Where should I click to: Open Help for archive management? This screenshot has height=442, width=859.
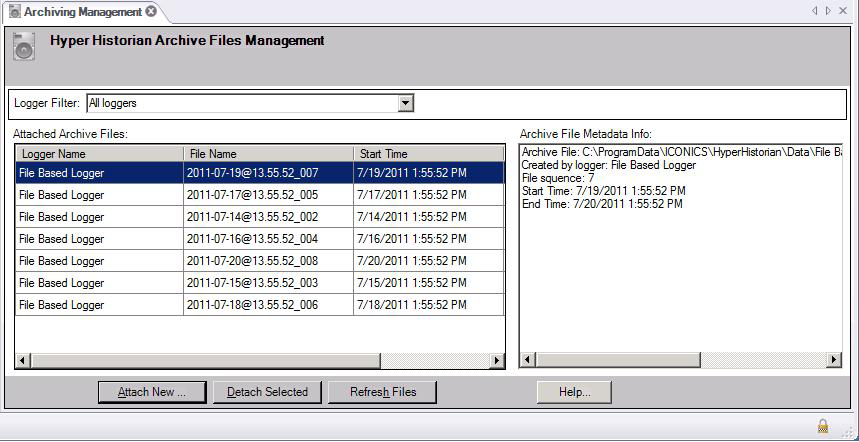pyautogui.click(x=574, y=392)
